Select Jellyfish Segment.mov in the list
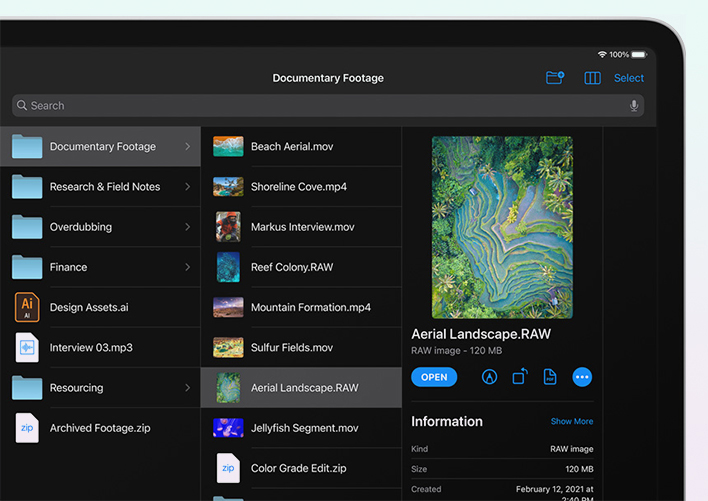 [x=304, y=428]
